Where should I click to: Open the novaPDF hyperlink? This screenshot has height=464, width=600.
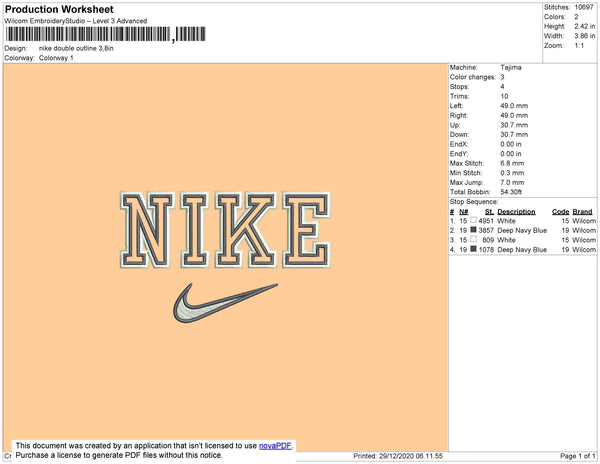(x=275, y=446)
